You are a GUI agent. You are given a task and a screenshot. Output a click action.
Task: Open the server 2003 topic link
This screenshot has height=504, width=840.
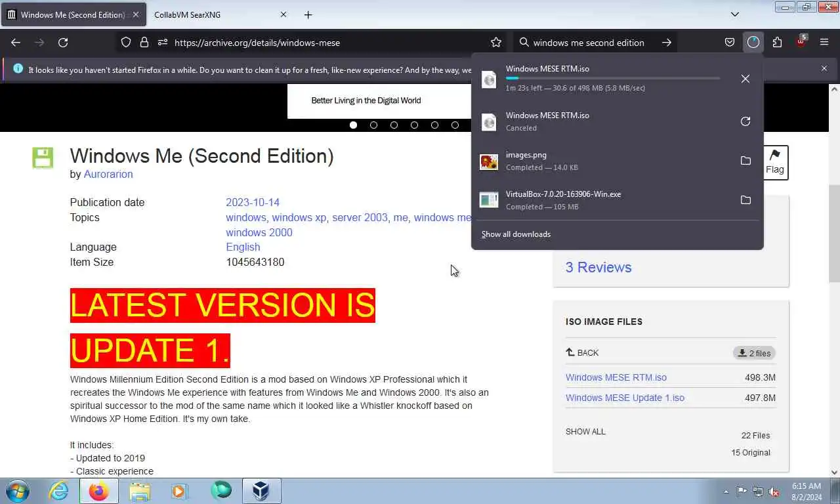pos(360,217)
